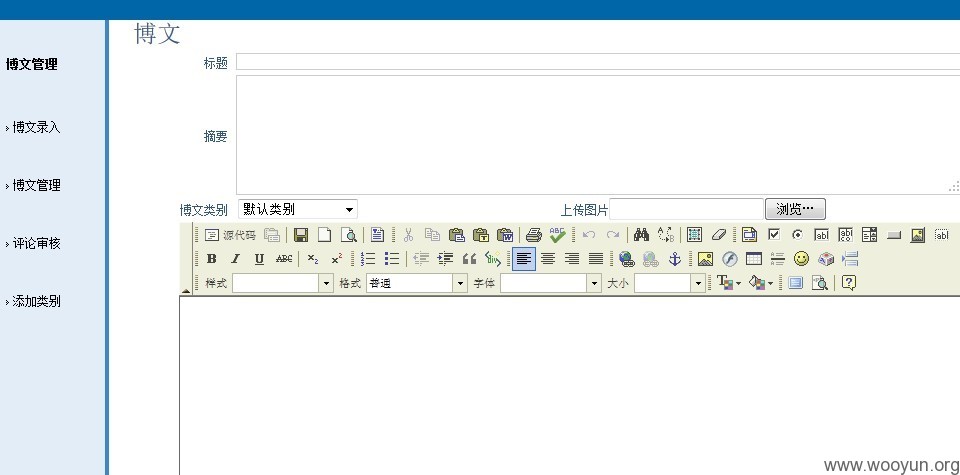Click the Create Div container icon
This screenshot has width=960, height=475.
click(x=493, y=259)
